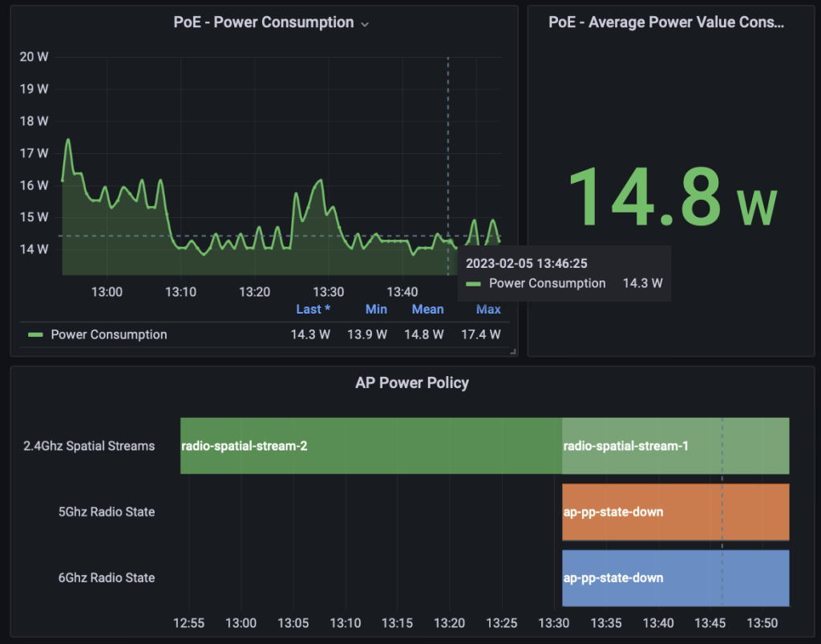Select the radio-spatial-stream-1 timeline bar
821x644 pixels.
click(x=675, y=446)
